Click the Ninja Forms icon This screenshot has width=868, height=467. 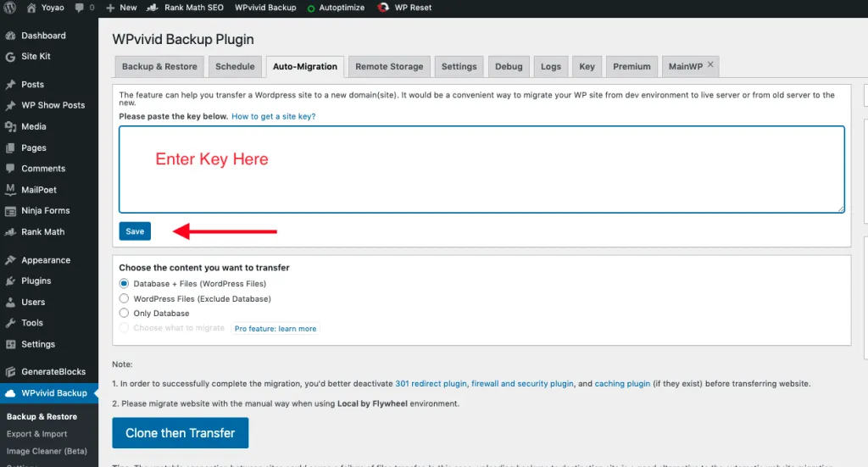coord(10,211)
